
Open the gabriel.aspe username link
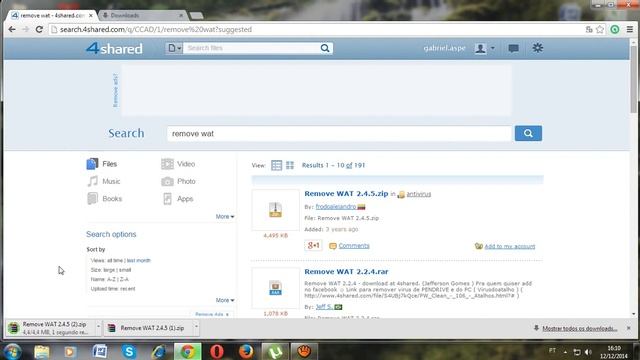(444, 48)
